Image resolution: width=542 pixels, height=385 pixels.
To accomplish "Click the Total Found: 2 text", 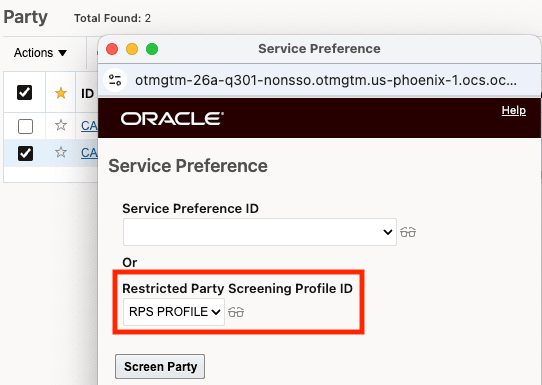I will pyautogui.click(x=112, y=18).
